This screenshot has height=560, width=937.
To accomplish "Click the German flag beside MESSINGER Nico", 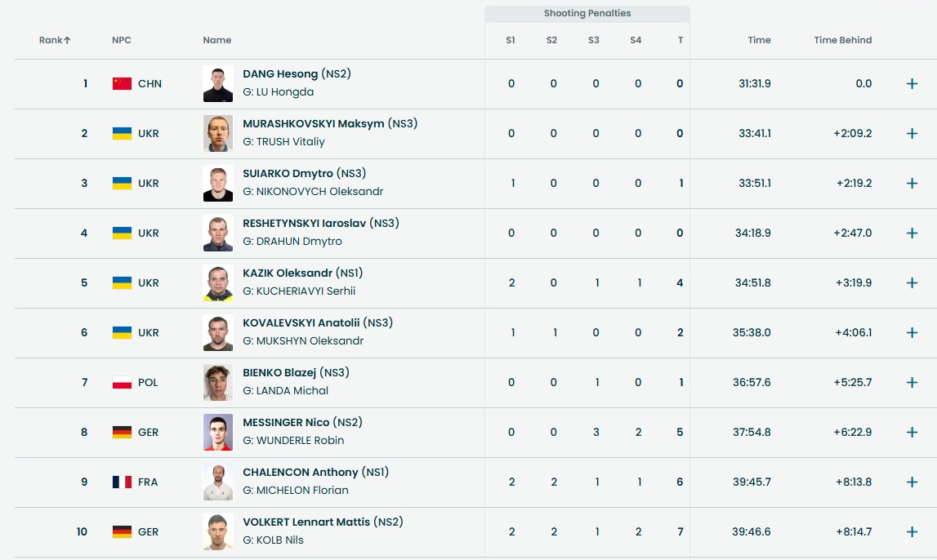I will [122, 433].
